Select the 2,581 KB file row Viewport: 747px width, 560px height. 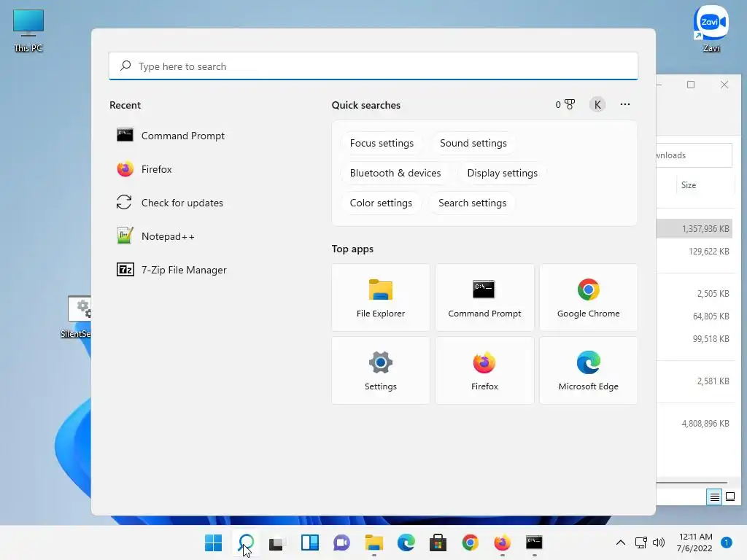(696, 381)
